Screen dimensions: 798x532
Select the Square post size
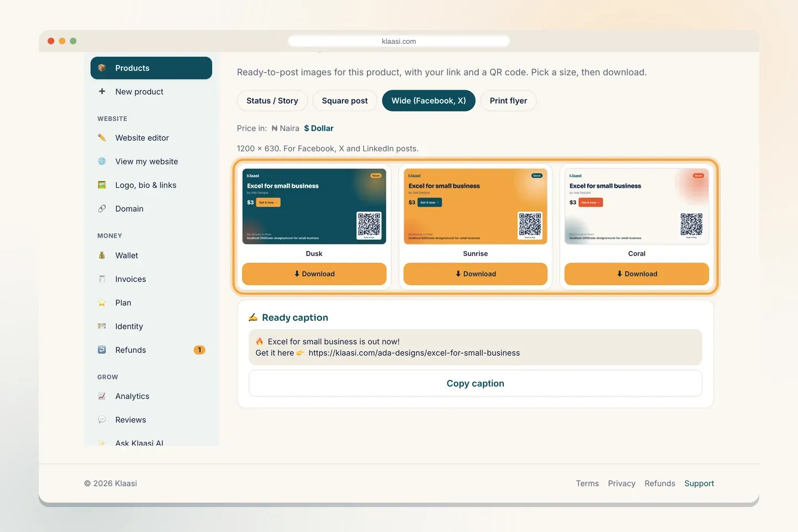coord(345,100)
